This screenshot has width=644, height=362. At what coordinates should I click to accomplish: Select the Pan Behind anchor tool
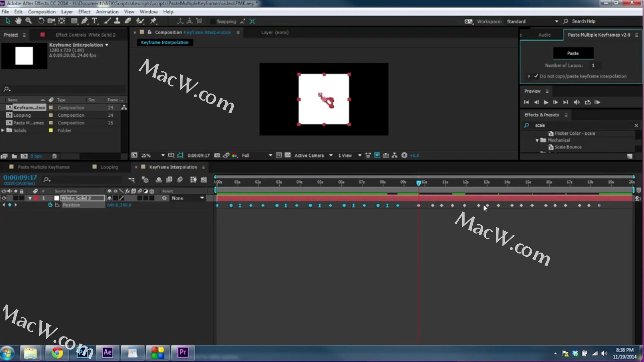pyautogui.click(x=62, y=21)
